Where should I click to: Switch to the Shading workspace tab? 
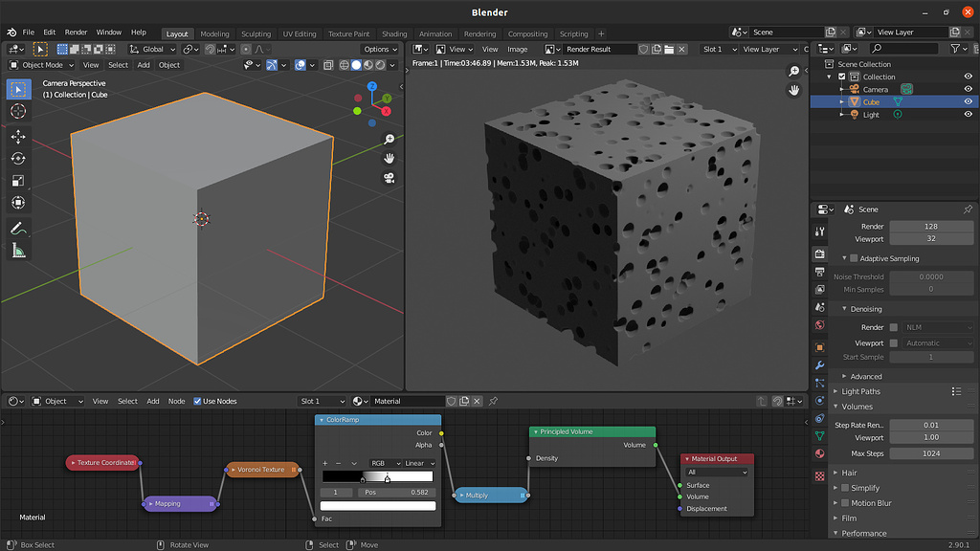394,33
